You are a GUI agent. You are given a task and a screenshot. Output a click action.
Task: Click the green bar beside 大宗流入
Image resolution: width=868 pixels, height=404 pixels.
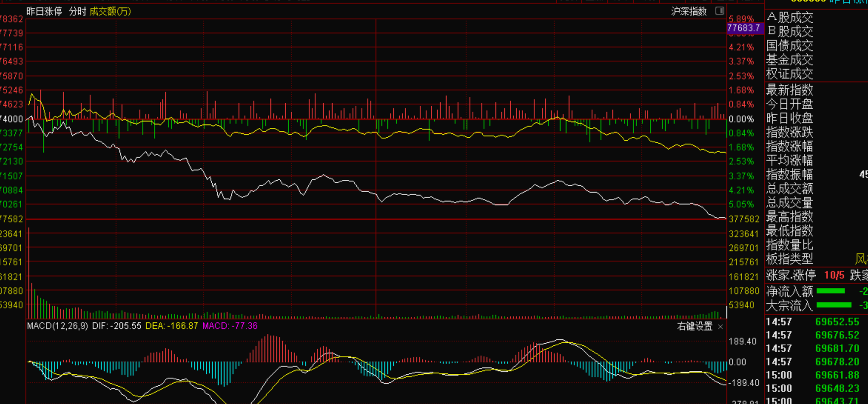point(834,305)
